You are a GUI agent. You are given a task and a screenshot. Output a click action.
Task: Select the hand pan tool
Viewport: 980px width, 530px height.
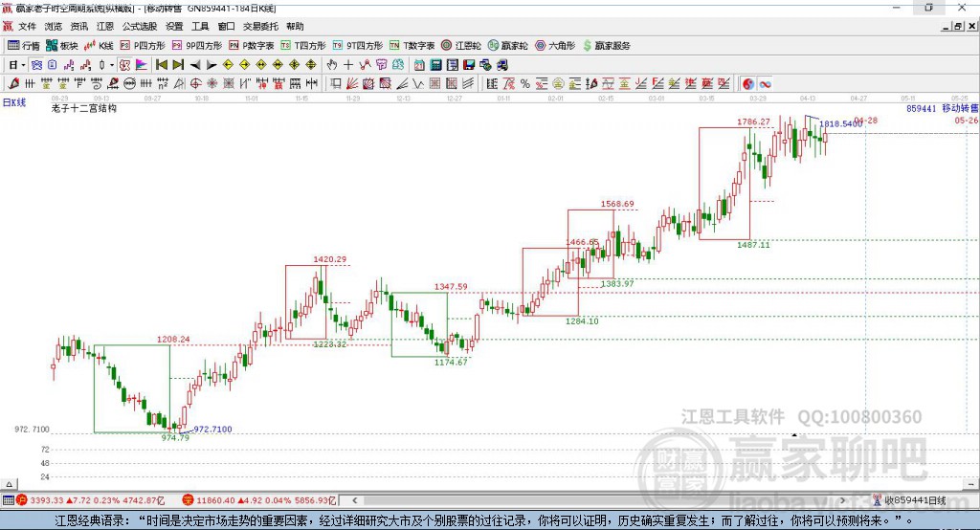tap(332, 65)
